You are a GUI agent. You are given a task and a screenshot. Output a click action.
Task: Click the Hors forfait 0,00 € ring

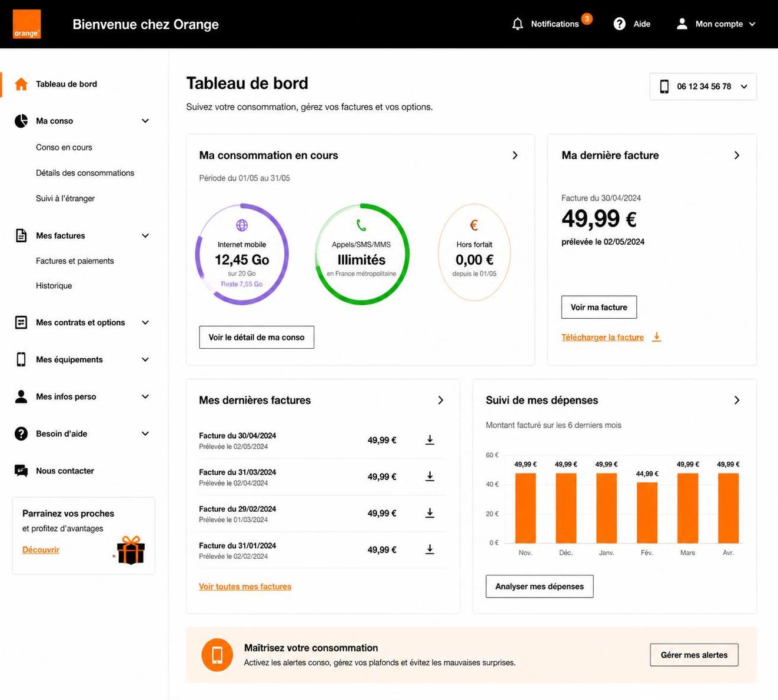coord(474,253)
